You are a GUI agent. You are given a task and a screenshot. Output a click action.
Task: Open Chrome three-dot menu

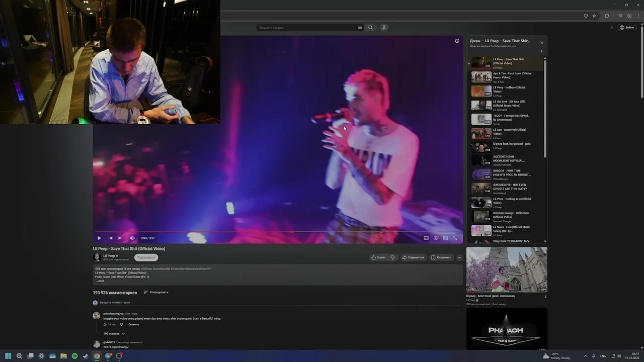click(637, 16)
